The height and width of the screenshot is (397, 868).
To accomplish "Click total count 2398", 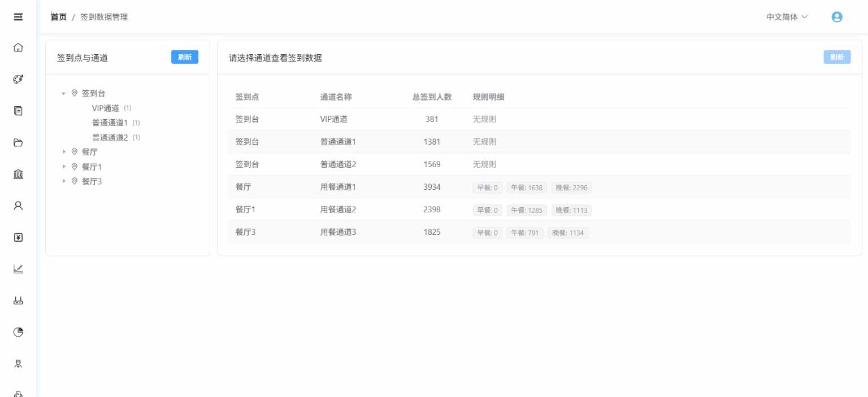I will [x=432, y=210].
